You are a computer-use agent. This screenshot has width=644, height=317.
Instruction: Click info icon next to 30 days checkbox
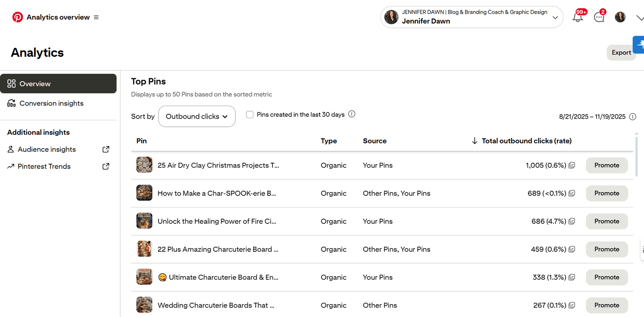coord(352,114)
